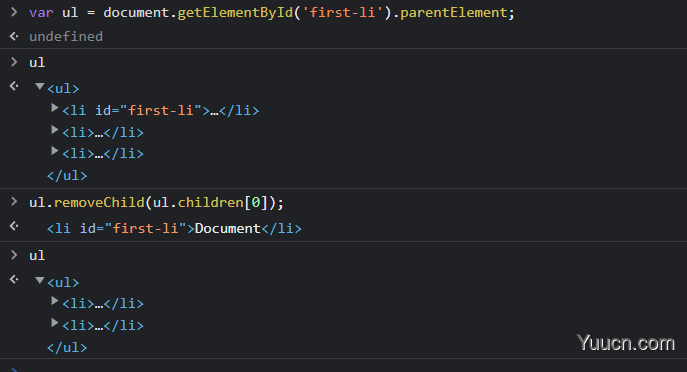Click the var ul = document.getElementById line
The image size is (687, 372).
tap(272, 13)
